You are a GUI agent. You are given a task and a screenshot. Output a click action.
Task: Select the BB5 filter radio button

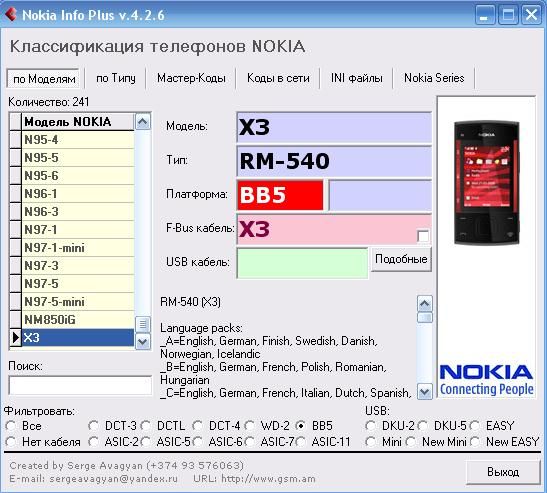click(x=300, y=426)
